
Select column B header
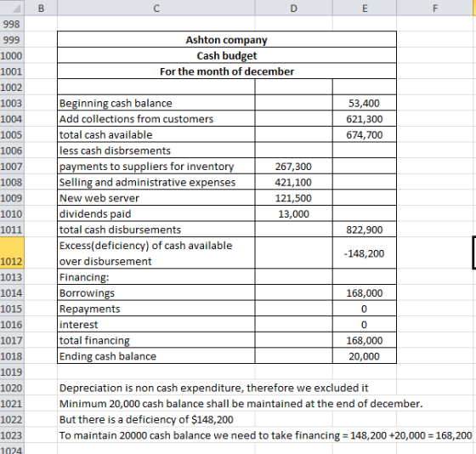pos(41,8)
